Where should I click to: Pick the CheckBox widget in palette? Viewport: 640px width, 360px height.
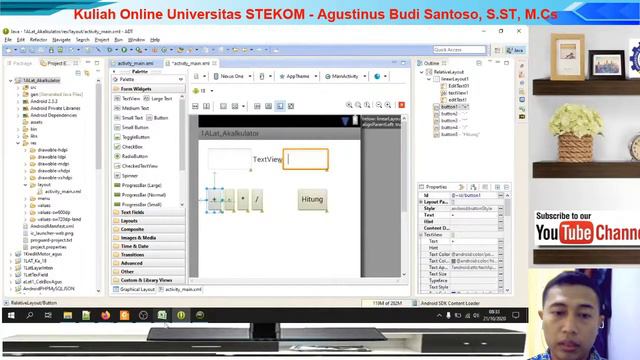coord(129,147)
